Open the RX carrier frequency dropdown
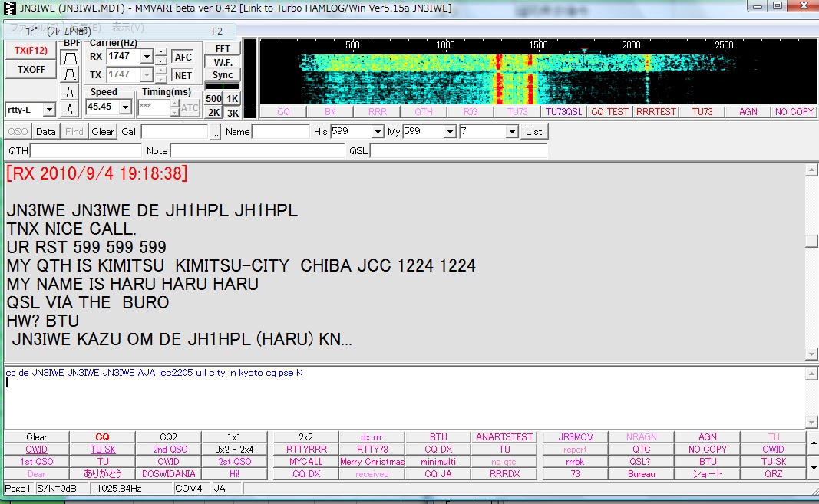This screenshot has height=504, width=819. pos(147,57)
